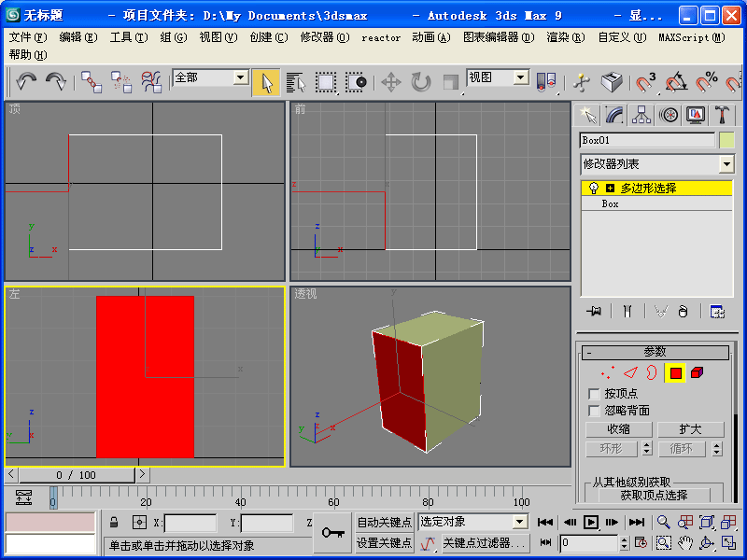Switch to the Utilities hammer panel
This screenshot has width=747, height=560.
pos(723,115)
